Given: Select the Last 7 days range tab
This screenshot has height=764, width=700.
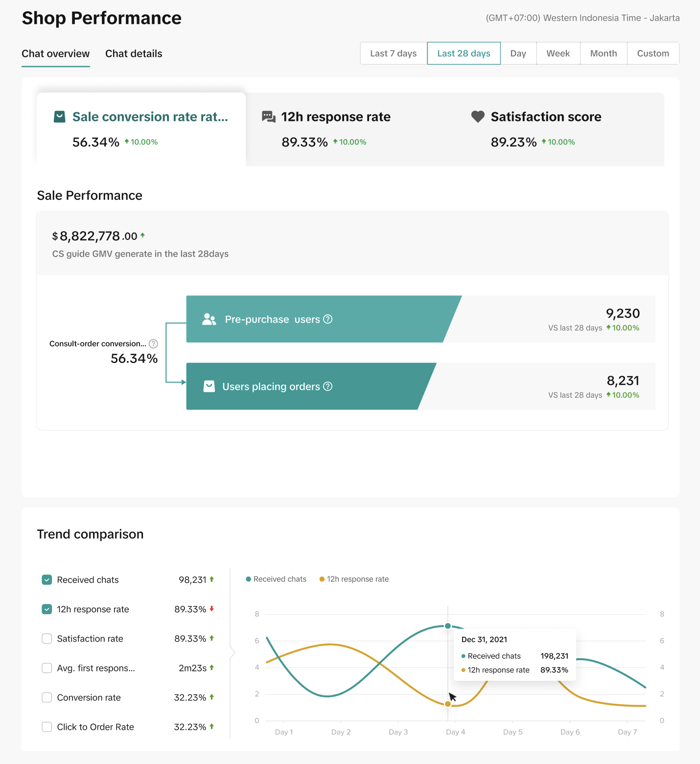Looking at the screenshot, I should [394, 53].
